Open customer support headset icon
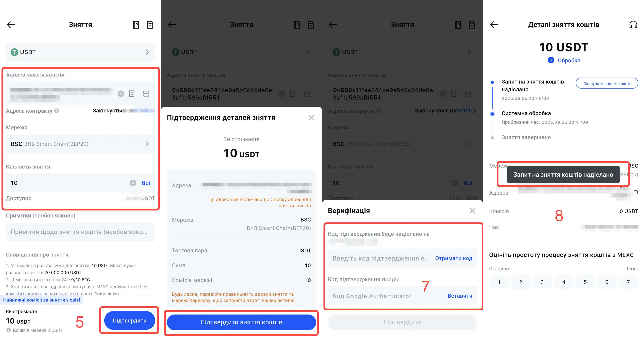The height and width of the screenshot is (349, 644). [x=633, y=25]
